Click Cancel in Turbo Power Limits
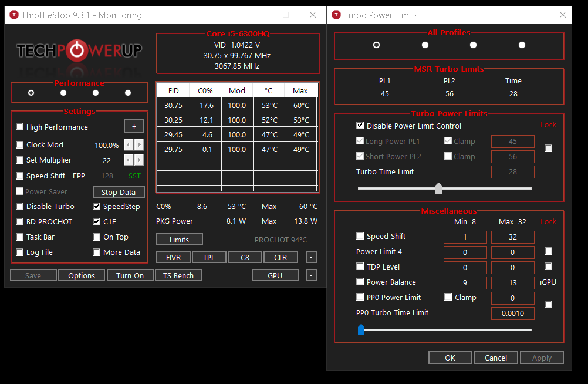Screen dimensions: 588x384 coord(496,358)
